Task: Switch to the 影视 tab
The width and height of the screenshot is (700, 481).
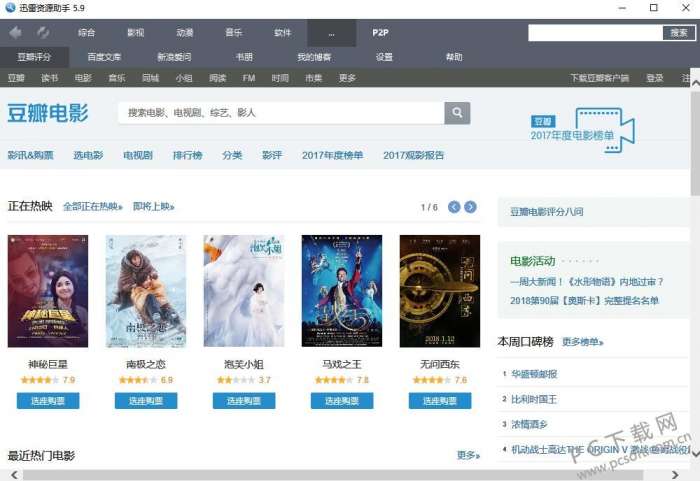Action: [135, 33]
